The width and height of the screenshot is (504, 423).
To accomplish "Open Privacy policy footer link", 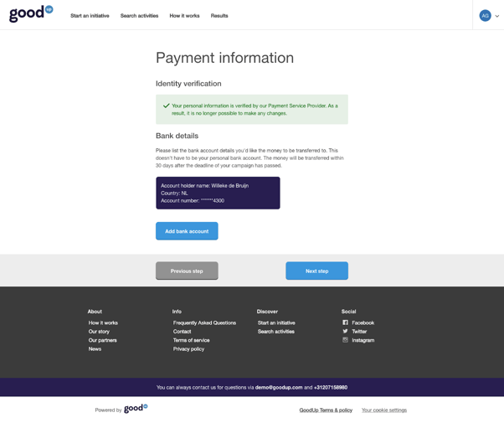I will tap(188, 348).
